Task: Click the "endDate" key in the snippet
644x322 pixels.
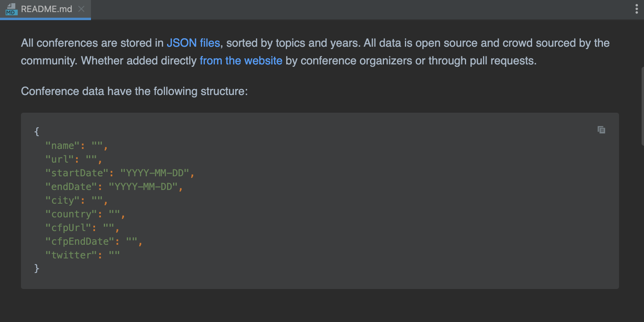Action: (71, 187)
